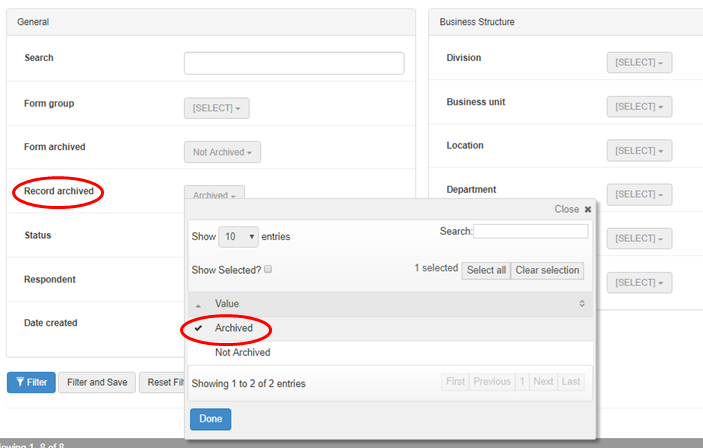Click the Filter button with funnel icon
Screen dimensions: 703x448
31,382
